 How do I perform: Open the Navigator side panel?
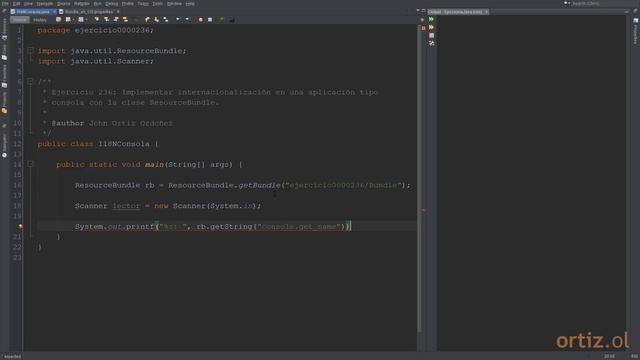pos(4,146)
